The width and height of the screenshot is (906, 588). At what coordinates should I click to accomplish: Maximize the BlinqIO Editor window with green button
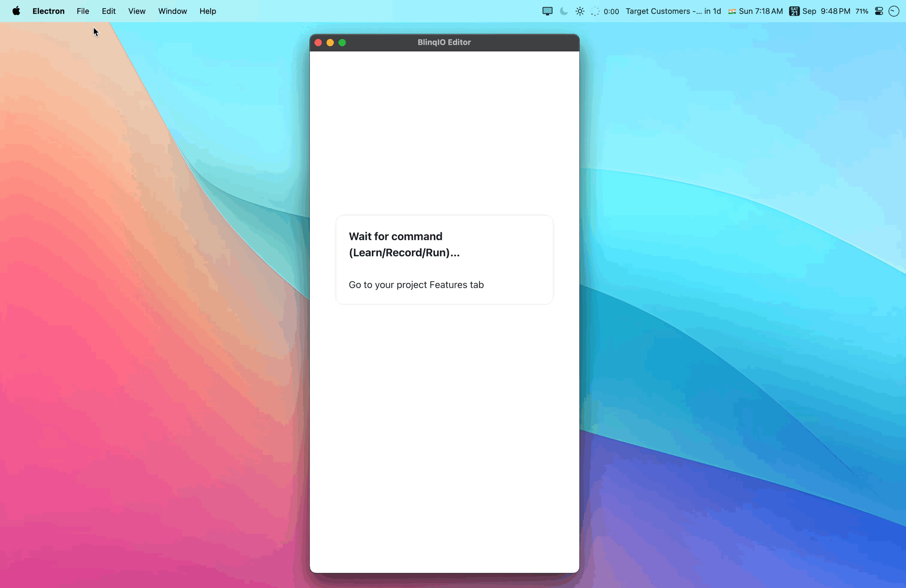click(342, 43)
